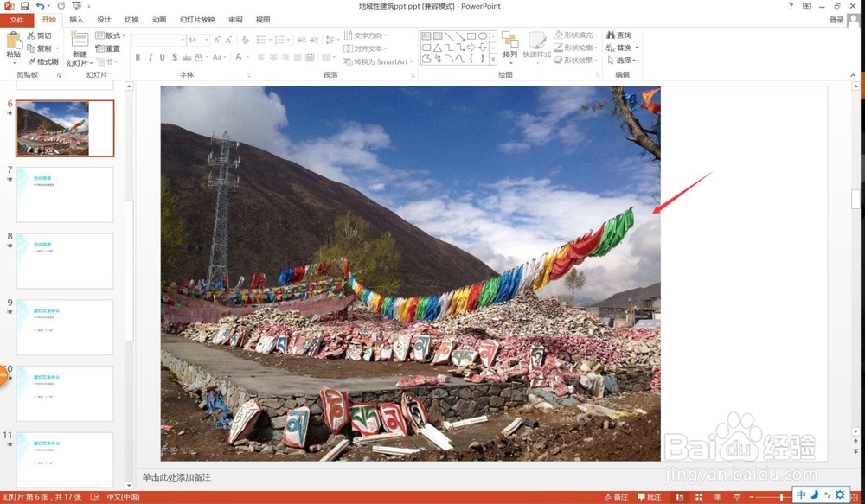This screenshot has height=504, width=865.
Task: Open Select (选择) dropdown
Action: [621, 61]
